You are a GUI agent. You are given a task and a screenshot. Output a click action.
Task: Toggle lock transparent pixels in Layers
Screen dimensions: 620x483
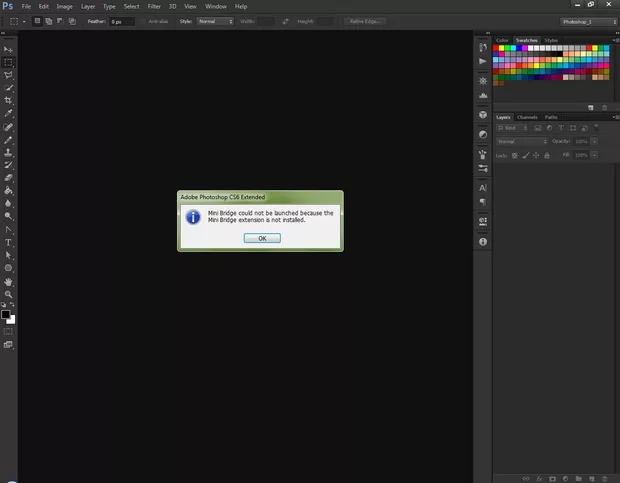click(x=516, y=155)
